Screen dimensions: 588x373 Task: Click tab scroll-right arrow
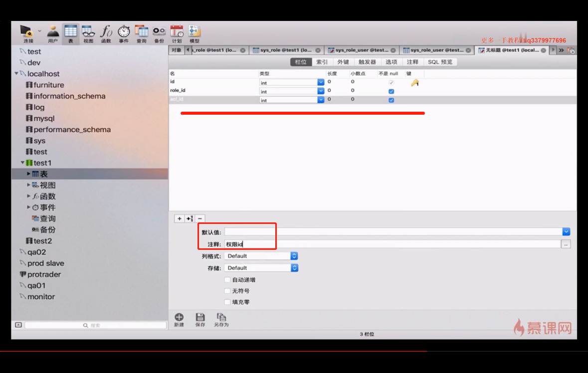coord(553,50)
